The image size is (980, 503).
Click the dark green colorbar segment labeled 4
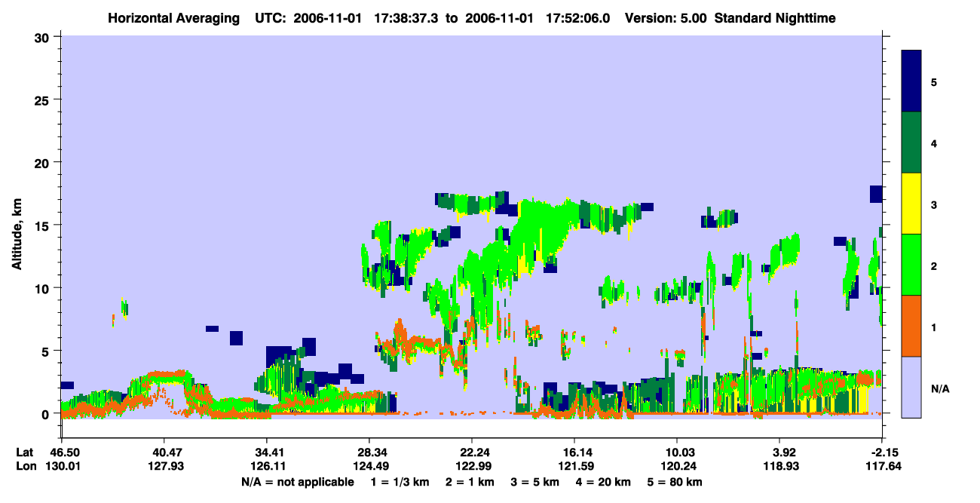click(911, 143)
